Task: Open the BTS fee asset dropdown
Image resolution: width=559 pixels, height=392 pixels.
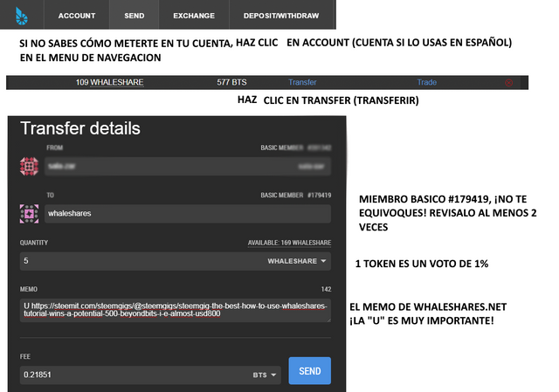Action: (265, 375)
